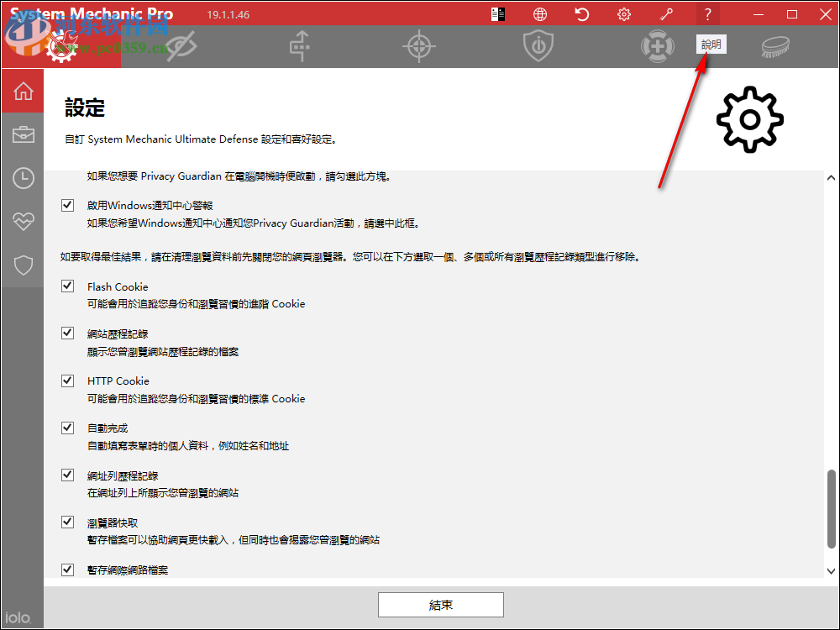Open the shield protection panel in sidebar

(23, 265)
